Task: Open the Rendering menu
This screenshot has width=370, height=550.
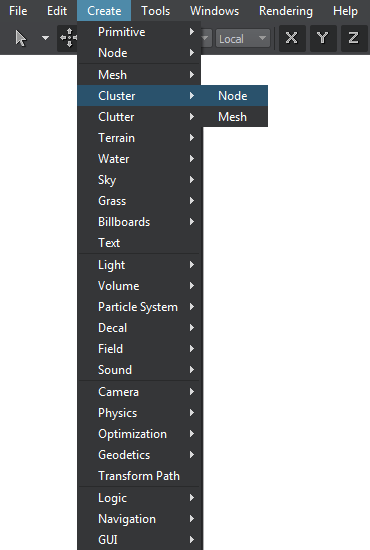Action: coord(285,11)
